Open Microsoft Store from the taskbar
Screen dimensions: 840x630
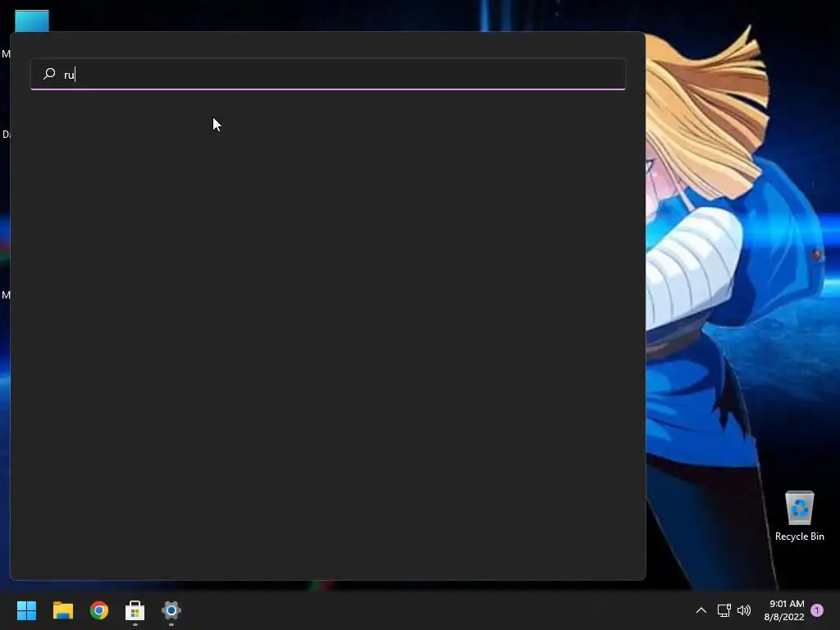135,610
